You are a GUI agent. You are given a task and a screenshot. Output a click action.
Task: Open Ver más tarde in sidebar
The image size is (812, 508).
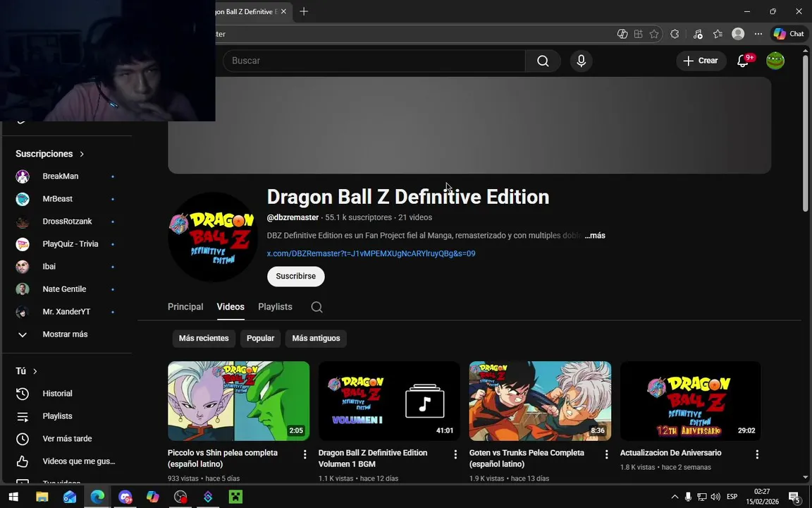coord(68,439)
